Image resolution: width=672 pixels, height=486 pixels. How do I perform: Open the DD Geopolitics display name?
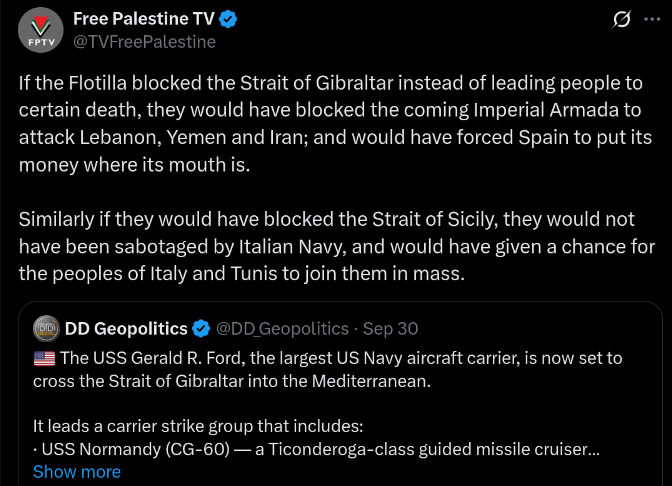click(126, 328)
